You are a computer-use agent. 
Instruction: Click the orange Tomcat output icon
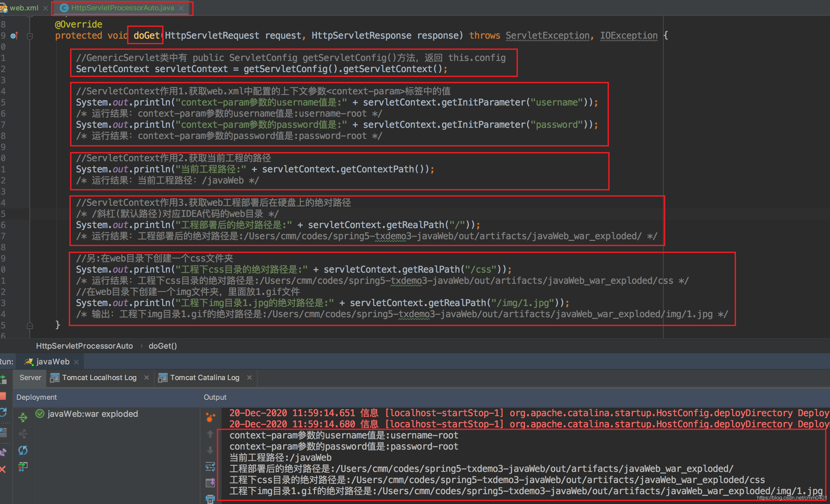click(x=210, y=417)
